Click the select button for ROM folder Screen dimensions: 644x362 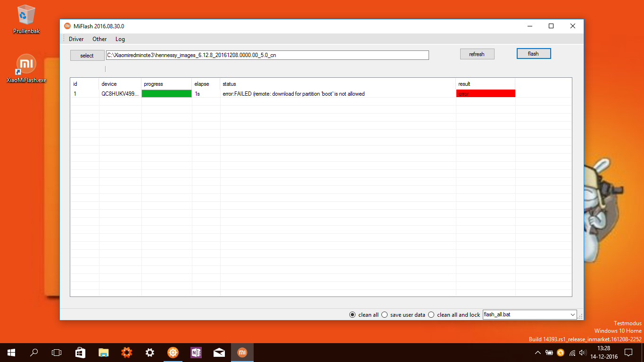(87, 56)
